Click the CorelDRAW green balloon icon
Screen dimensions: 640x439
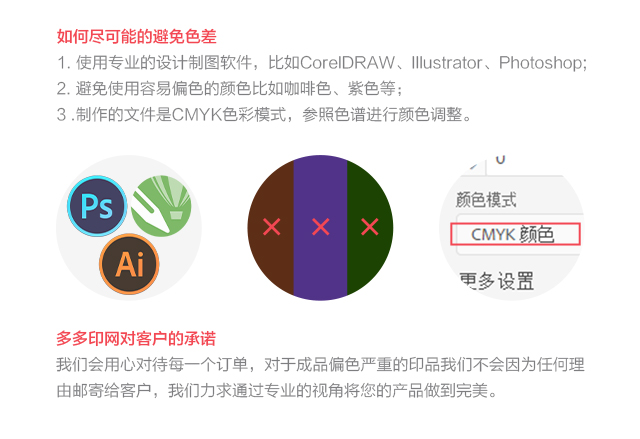161,206
